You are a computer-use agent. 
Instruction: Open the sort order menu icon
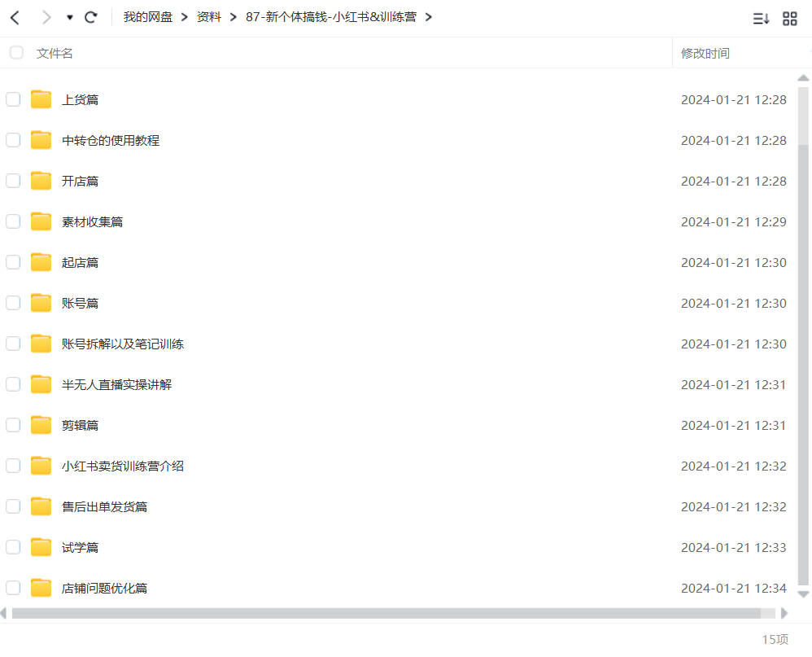761,20
